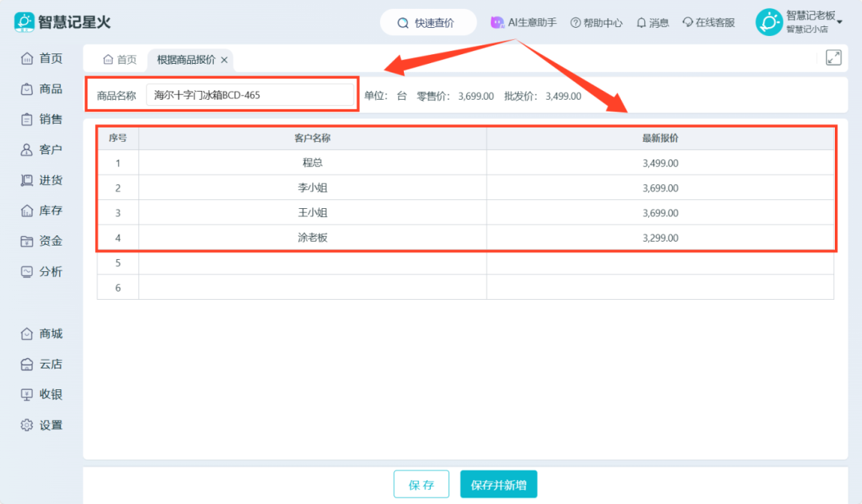Open the 客户 sidebar section
This screenshot has height=504, width=862.
coord(42,149)
